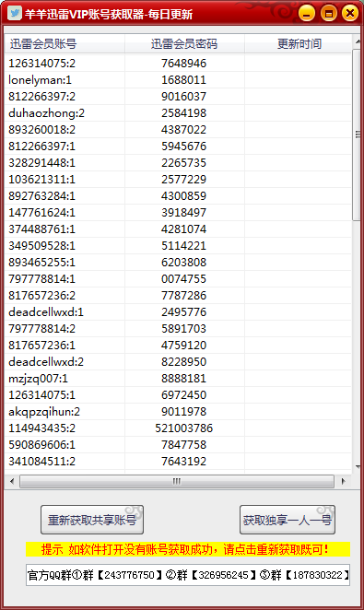Click the official QQ group number text field

[x=188, y=575]
